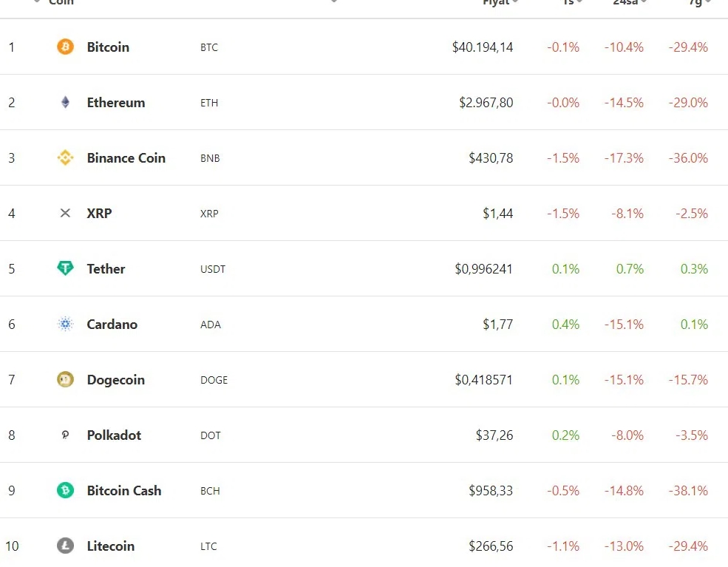Image resolution: width=728 pixels, height=567 pixels.
Task: Click the orange Bitcoin logo icon
Action: click(66, 47)
